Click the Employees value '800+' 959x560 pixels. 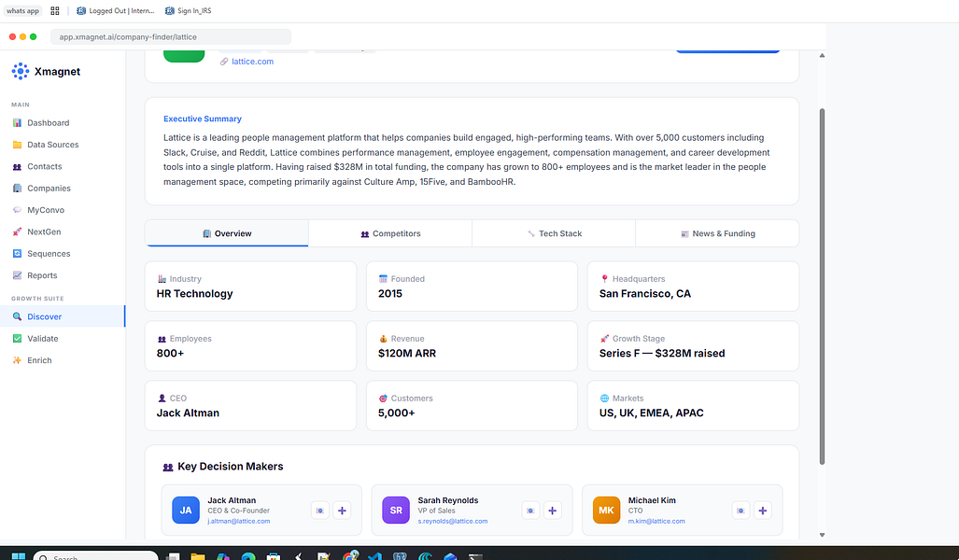click(170, 354)
